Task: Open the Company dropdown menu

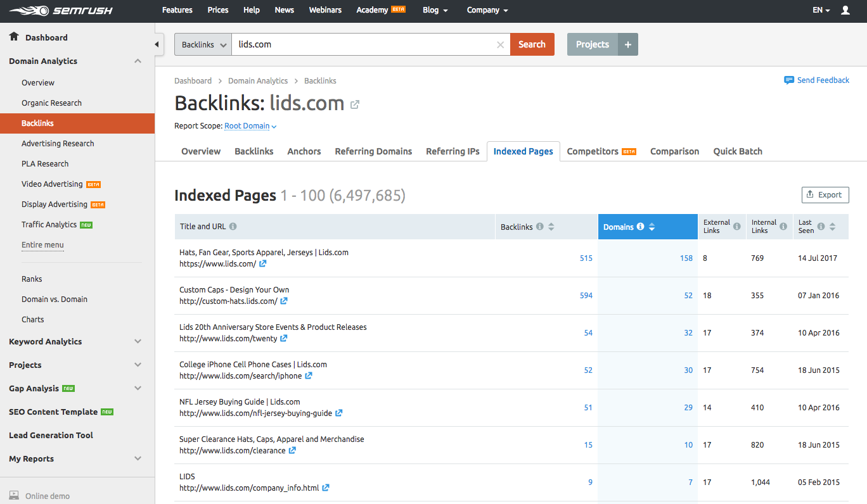Action: pos(487,10)
